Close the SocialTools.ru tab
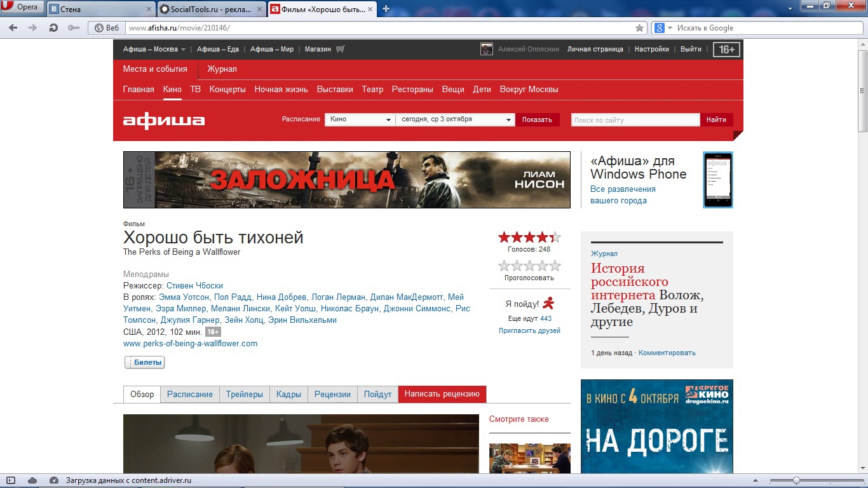 coord(260,9)
